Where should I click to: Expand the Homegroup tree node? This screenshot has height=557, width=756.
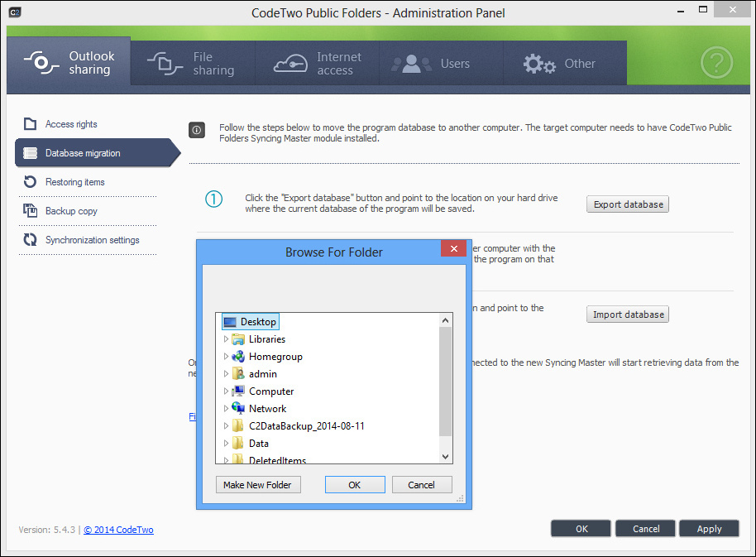coord(226,357)
